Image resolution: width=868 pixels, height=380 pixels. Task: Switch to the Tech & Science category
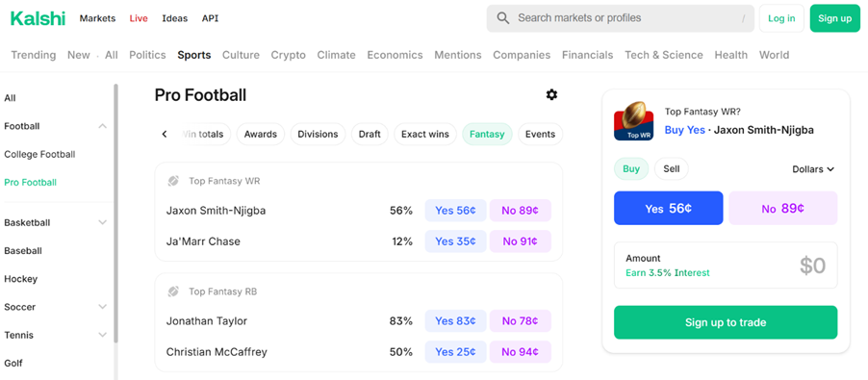[x=664, y=55]
